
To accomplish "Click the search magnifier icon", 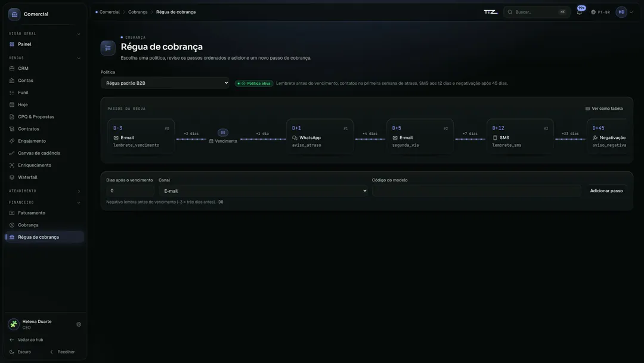I will (x=510, y=13).
